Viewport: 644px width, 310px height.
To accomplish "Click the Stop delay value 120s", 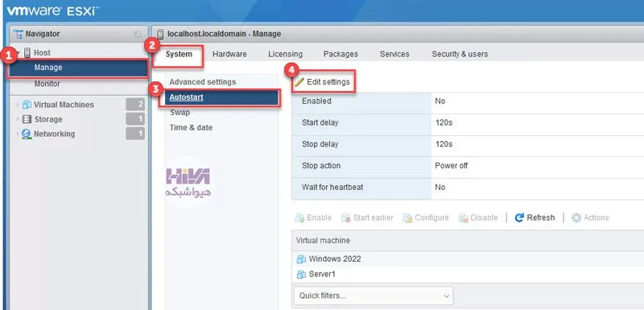I will pyautogui.click(x=444, y=144).
